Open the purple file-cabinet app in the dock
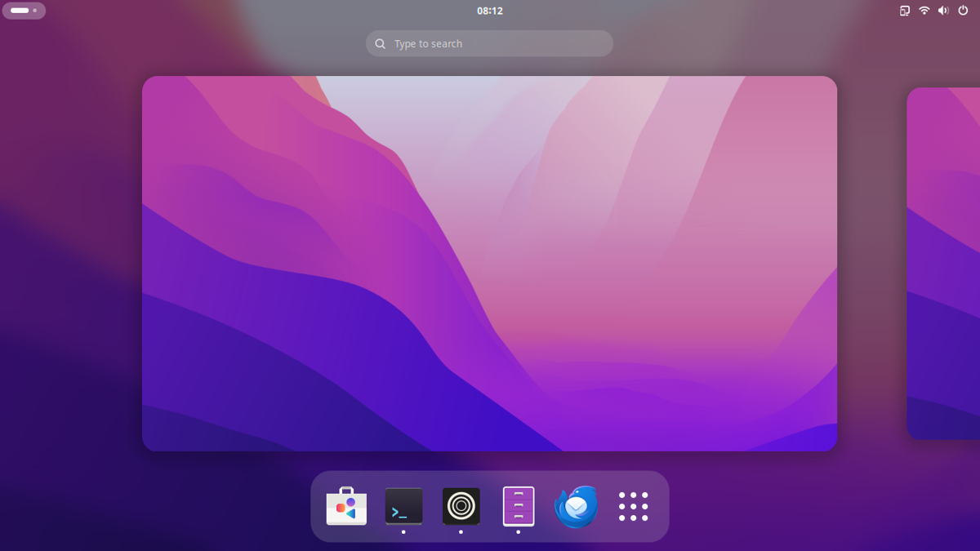Viewport: 980px width, 551px height. click(x=518, y=506)
